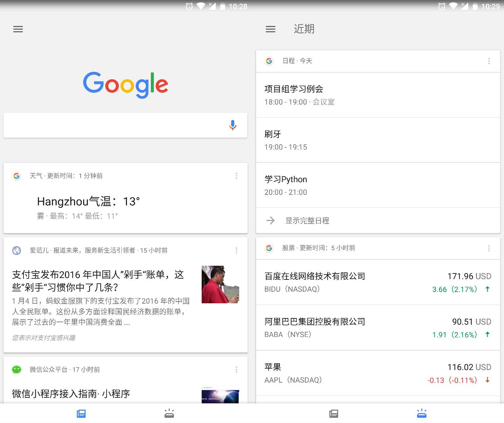Click the WeChat green icon on card
The width and height of the screenshot is (504, 423).
point(16,370)
